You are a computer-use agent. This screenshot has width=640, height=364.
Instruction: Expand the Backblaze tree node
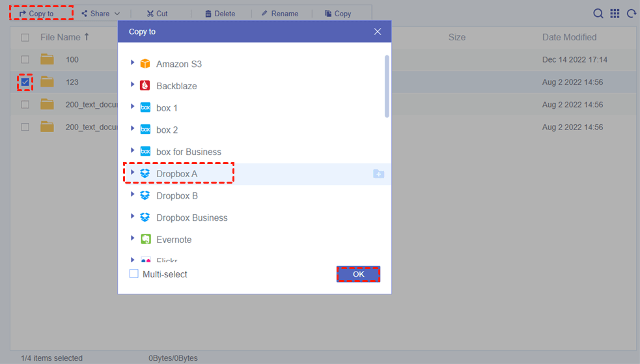click(x=132, y=85)
